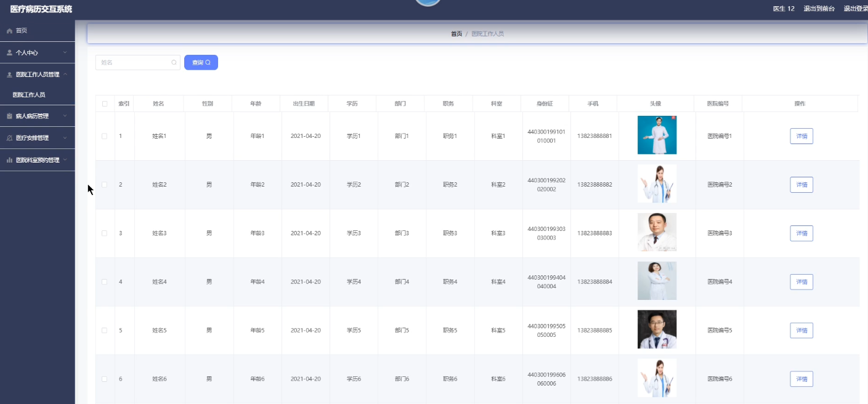The image size is (868, 404).
Task: Open the avatar photo of 姓名5
Action: 657,329
